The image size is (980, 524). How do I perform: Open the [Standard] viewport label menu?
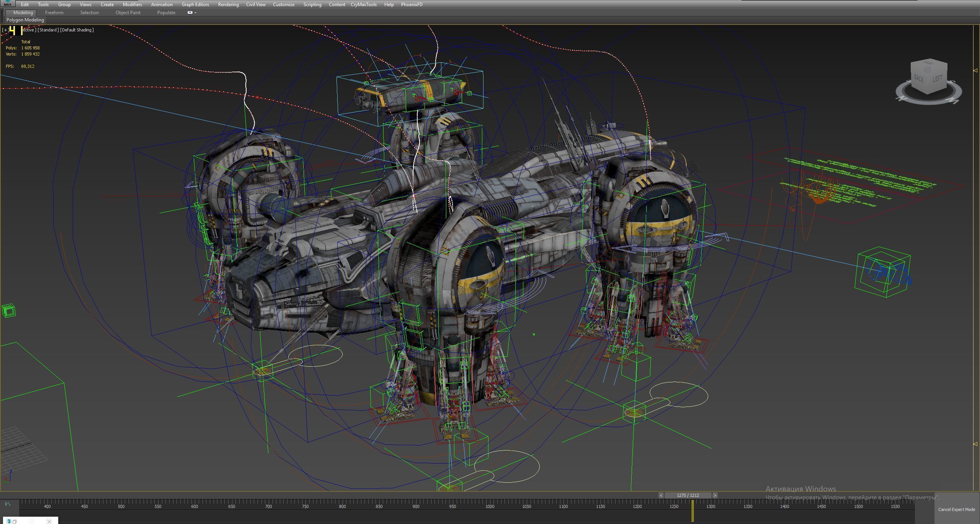[x=48, y=30]
